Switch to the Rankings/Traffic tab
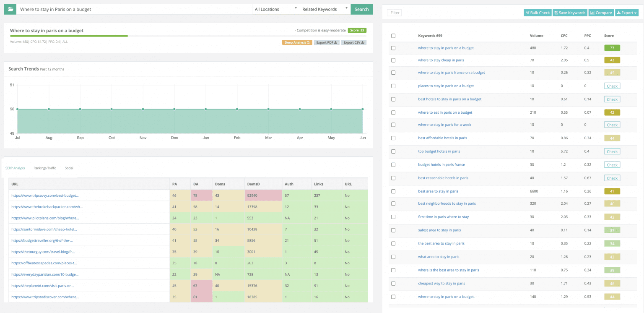This screenshot has width=644, height=313. (x=45, y=168)
